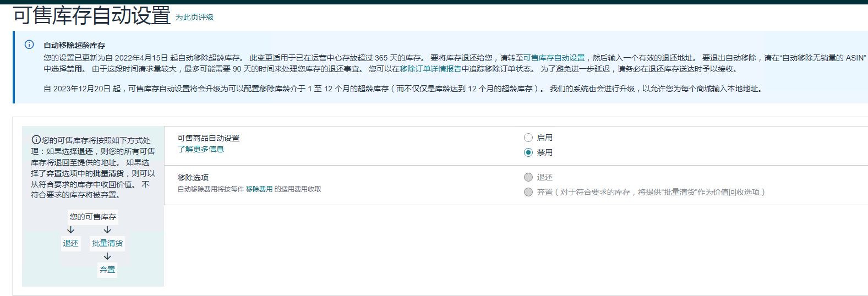The image size is (868, 296).
Task: Follow the 可售库存自动设置 link in the banner
Action: 558,58
